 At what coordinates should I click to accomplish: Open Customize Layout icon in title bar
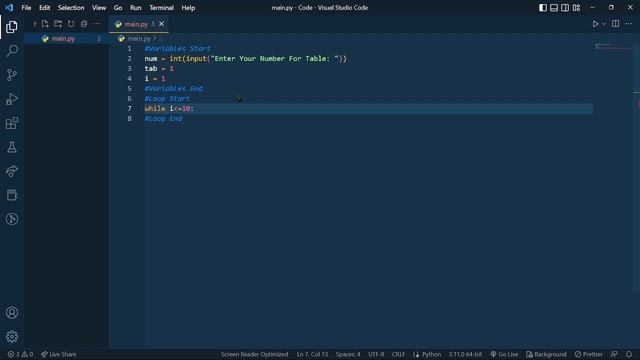(576, 8)
